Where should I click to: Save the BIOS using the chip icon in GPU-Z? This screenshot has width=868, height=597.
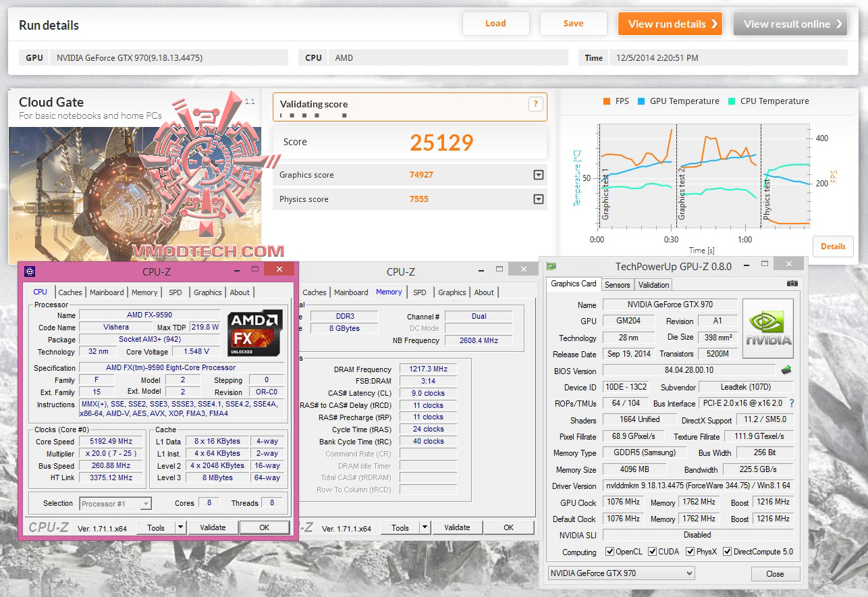786,370
